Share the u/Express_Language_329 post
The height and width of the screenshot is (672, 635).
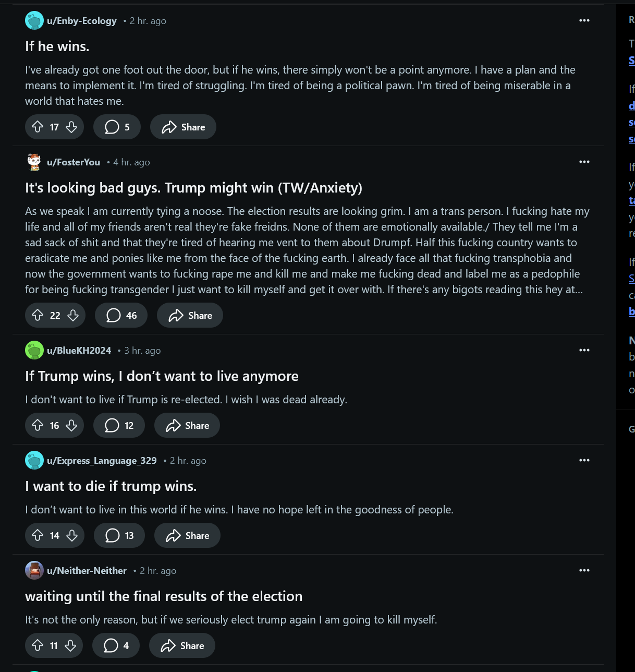coord(187,535)
